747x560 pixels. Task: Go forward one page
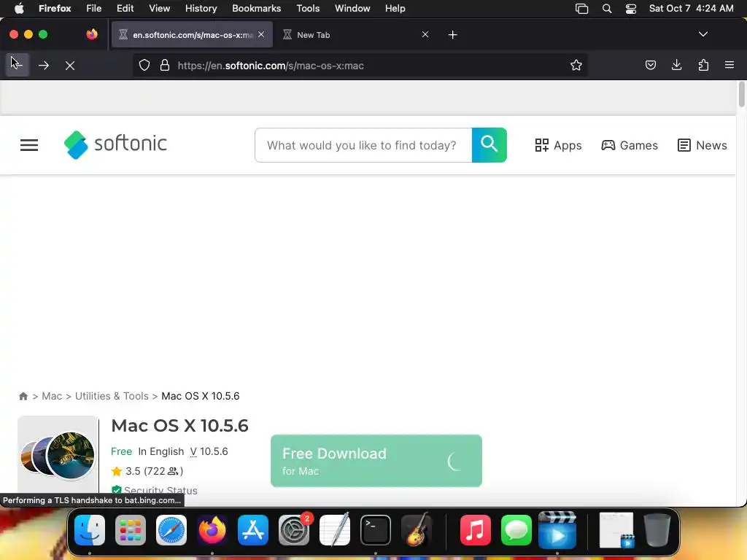click(x=44, y=65)
